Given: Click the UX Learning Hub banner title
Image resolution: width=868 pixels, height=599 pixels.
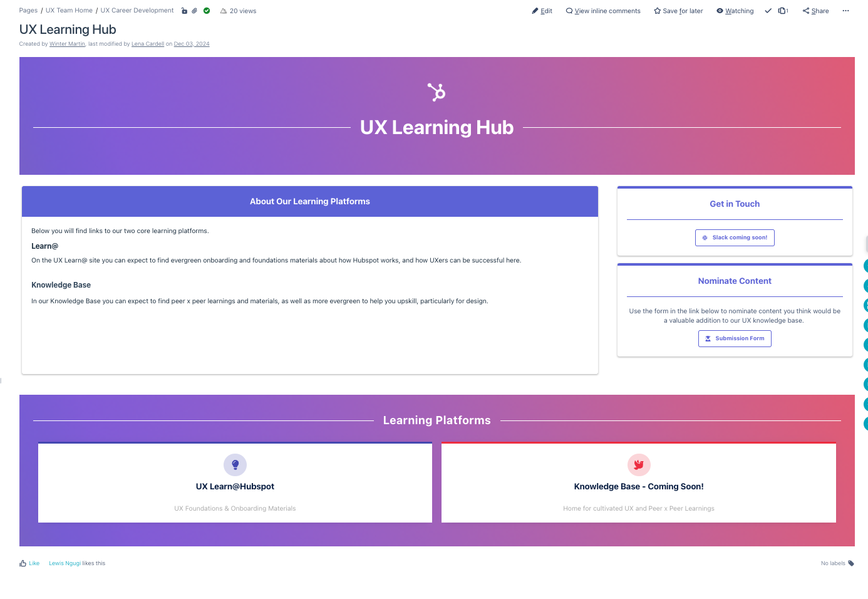Looking at the screenshot, I should (x=437, y=127).
